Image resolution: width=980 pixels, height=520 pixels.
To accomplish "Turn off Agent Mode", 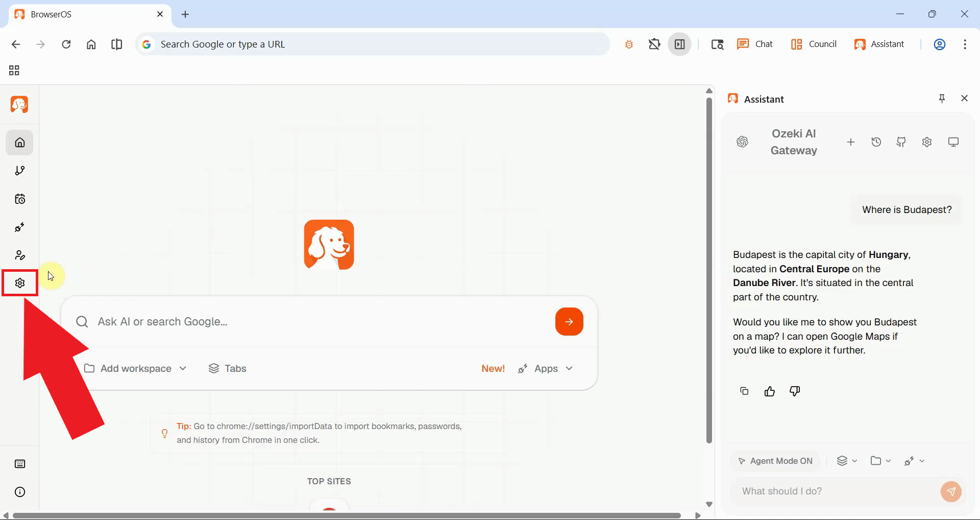I will point(775,461).
